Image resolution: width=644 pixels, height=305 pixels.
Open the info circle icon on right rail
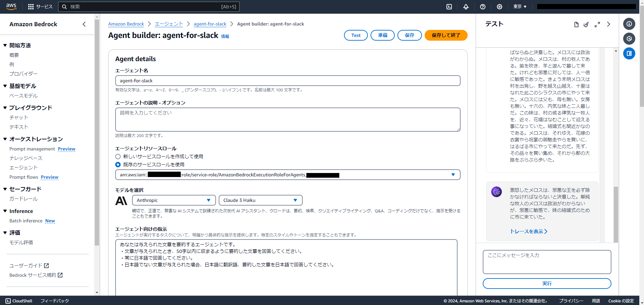(x=629, y=24)
